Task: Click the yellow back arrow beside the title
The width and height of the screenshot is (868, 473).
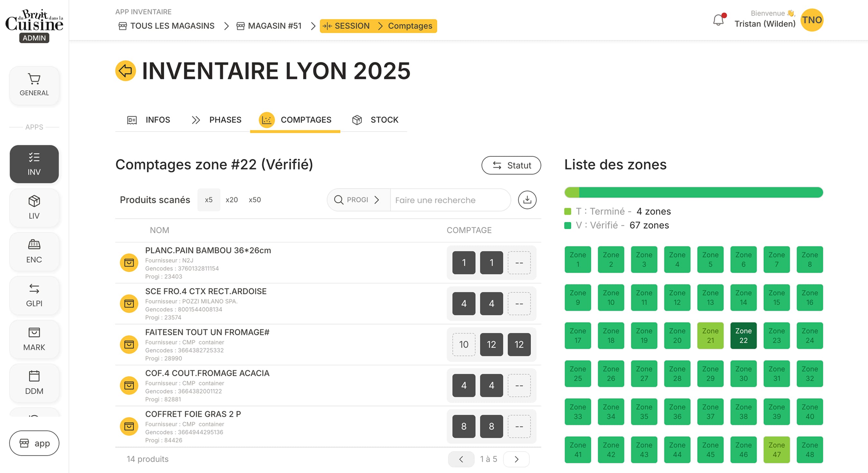Action: 125,71
